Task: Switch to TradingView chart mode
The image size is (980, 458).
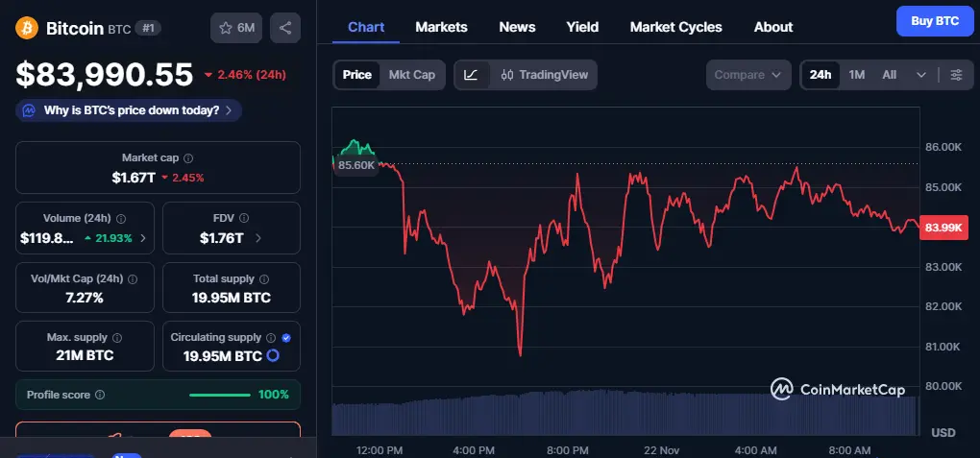Action: click(x=545, y=75)
